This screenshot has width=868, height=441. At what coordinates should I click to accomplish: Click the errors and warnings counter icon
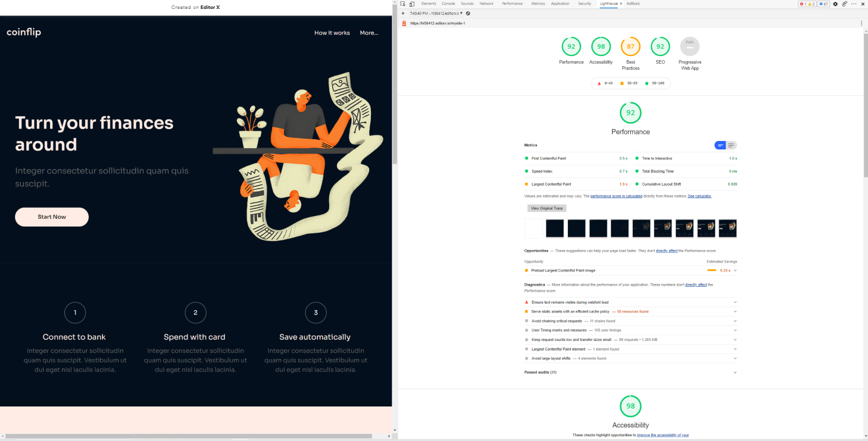pos(807,4)
